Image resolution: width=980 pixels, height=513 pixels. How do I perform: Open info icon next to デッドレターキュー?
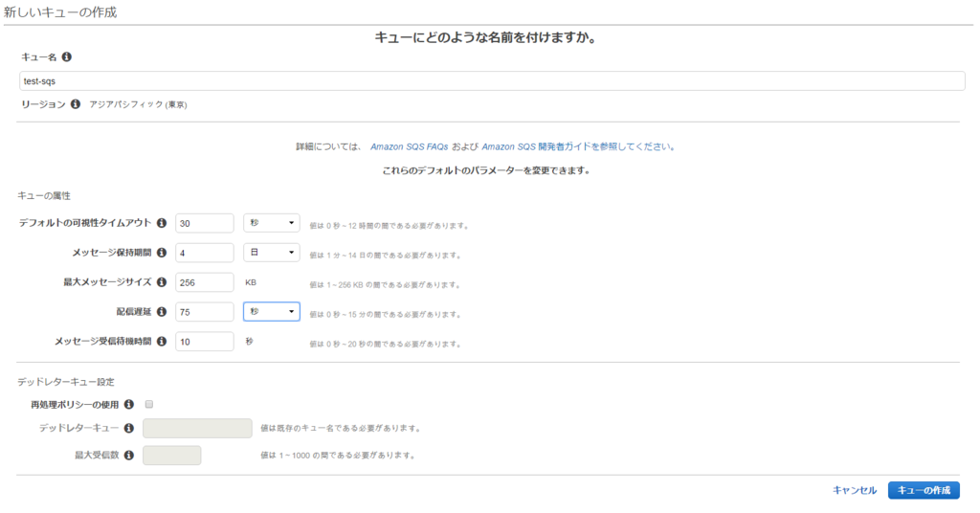[129, 428]
